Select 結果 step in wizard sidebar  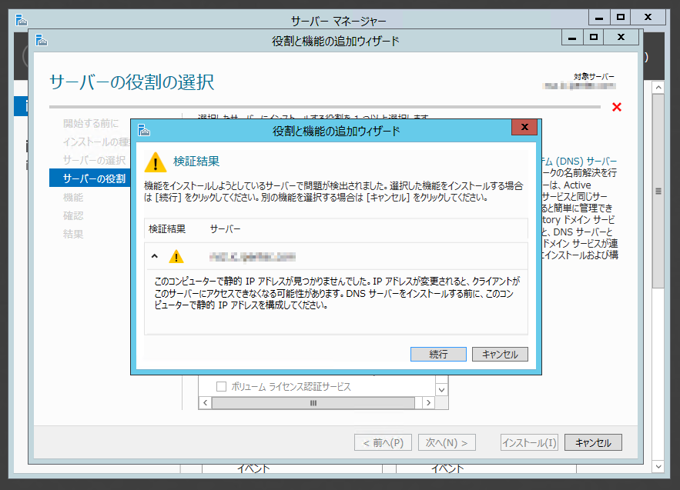pos(73,234)
